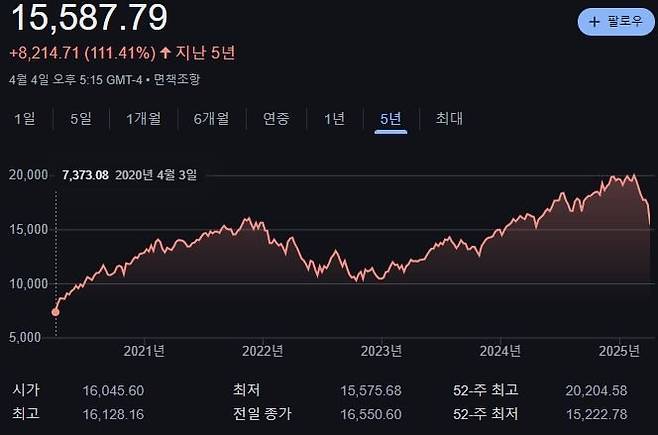Click the 2025년 x-axis label

pyautogui.click(x=619, y=351)
